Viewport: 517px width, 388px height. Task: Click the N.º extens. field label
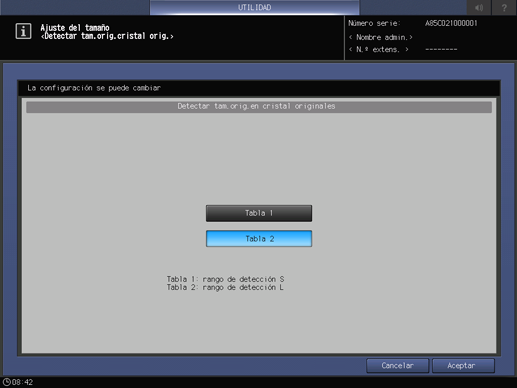[x=379, y=50]
